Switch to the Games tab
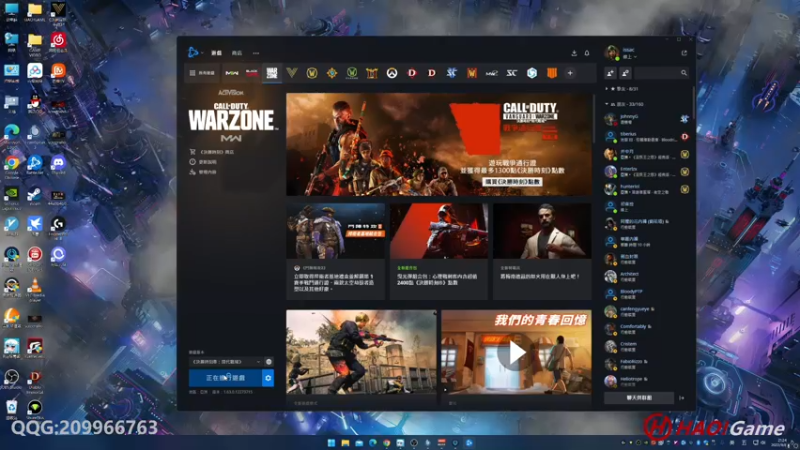Screen dimensions: 800x450 (x=216, y=53)
